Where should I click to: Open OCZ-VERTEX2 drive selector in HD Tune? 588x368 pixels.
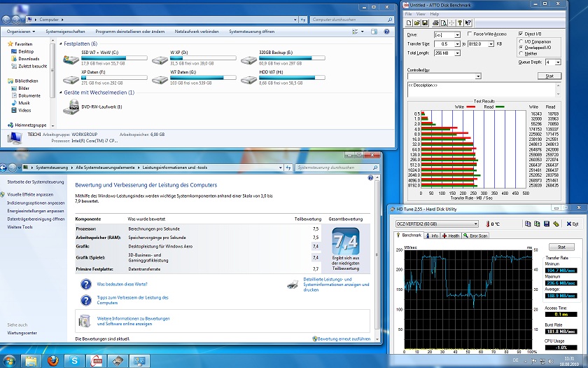(x=437, y=224)
